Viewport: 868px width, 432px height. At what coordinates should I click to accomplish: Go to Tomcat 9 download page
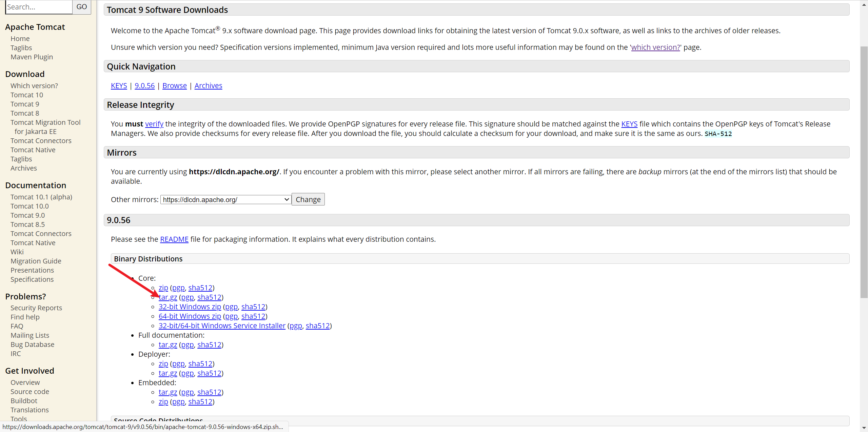pyautogui.click(x=25, y=104)
